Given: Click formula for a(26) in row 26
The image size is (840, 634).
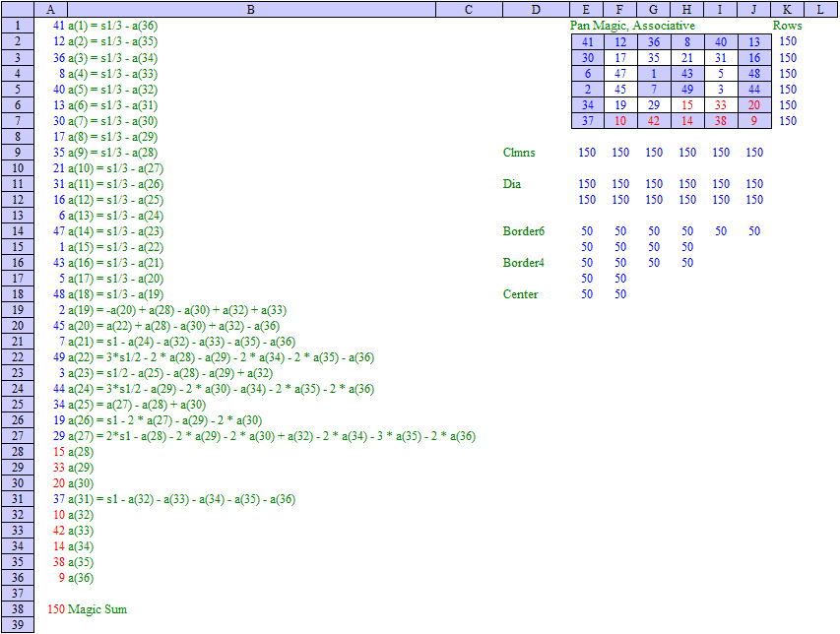Looking at the screenshot, I should pyautogui.click(x=165, y=420).
